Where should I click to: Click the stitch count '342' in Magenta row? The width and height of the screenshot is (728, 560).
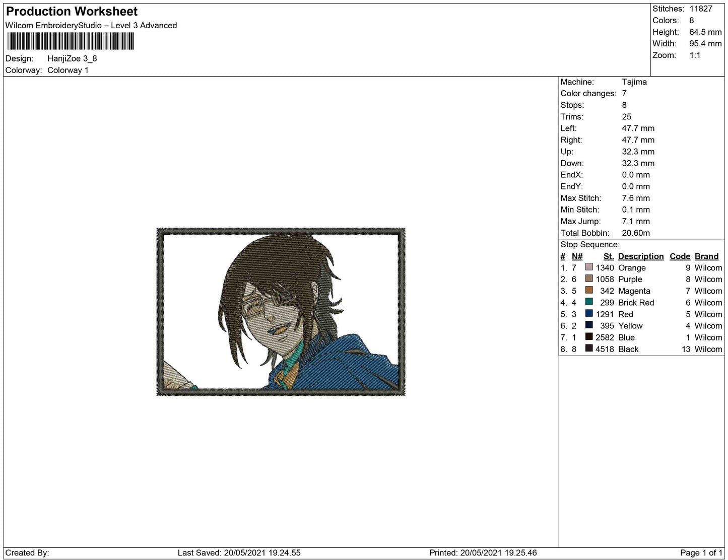coord(607,291)
